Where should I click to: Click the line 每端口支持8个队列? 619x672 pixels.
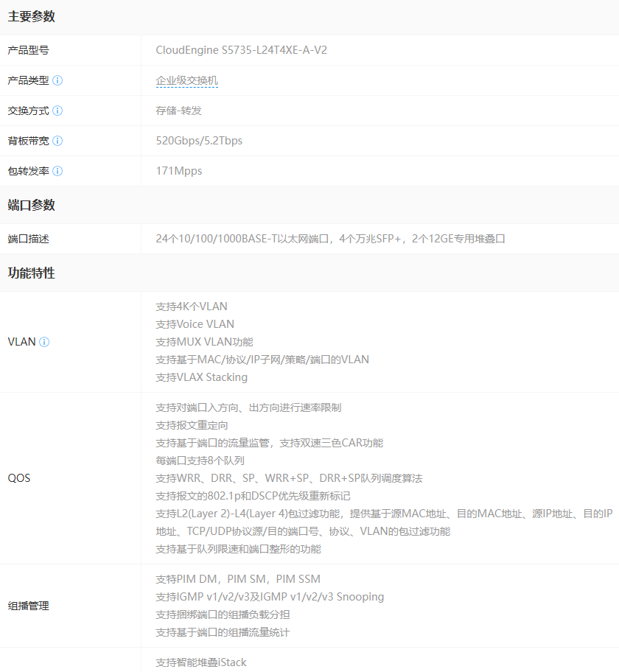pyautogui.click(x=200, y=461)
